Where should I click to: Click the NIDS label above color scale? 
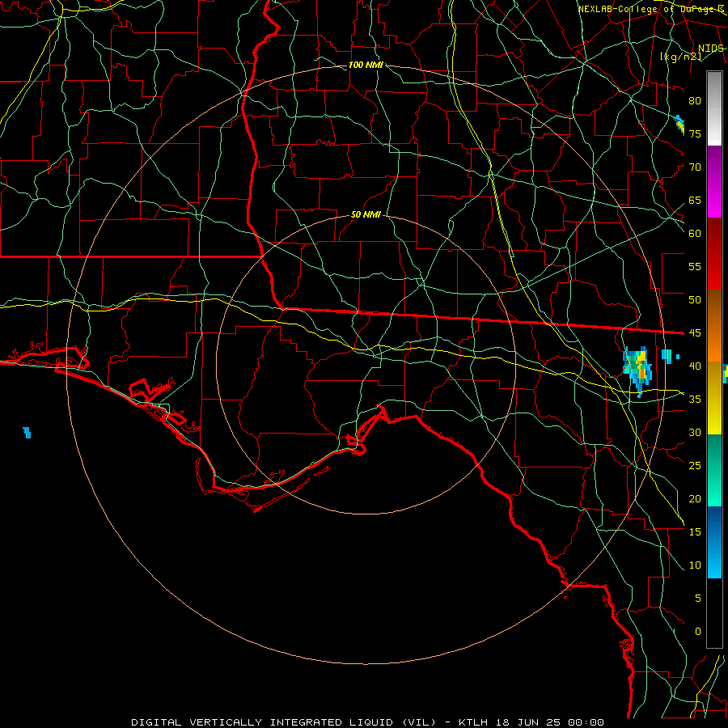(710, 49)
